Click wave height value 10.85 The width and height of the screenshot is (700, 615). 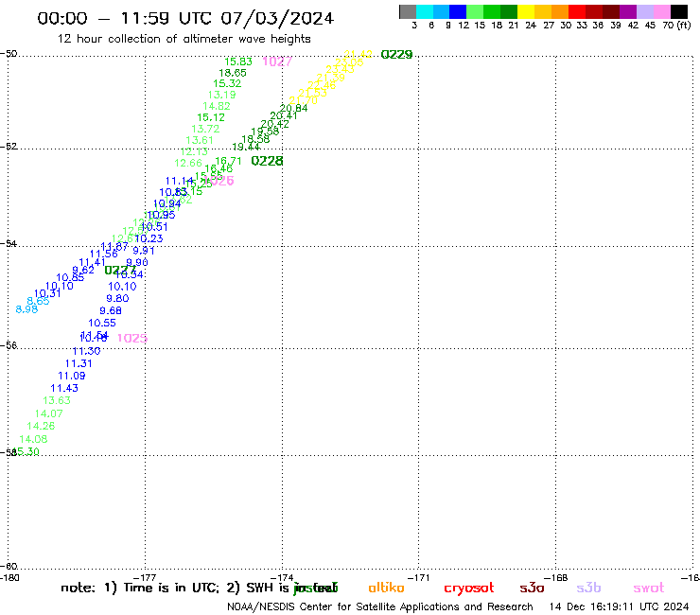coord(70,278)
